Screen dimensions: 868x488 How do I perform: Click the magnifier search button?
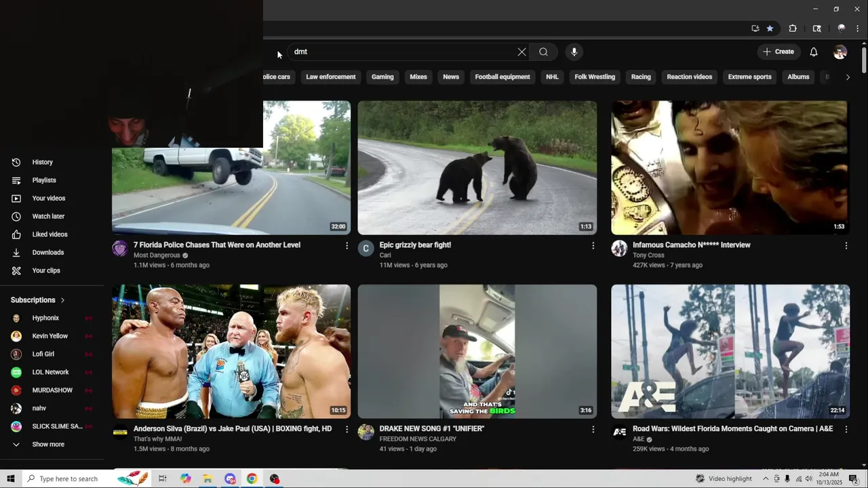[x=543, y=52]
